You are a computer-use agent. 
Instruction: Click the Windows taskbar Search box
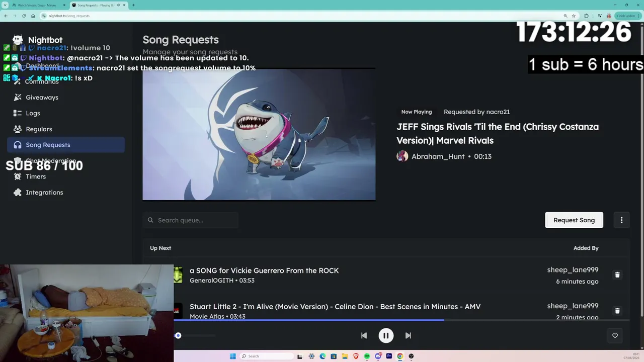(x=267, y=356)
